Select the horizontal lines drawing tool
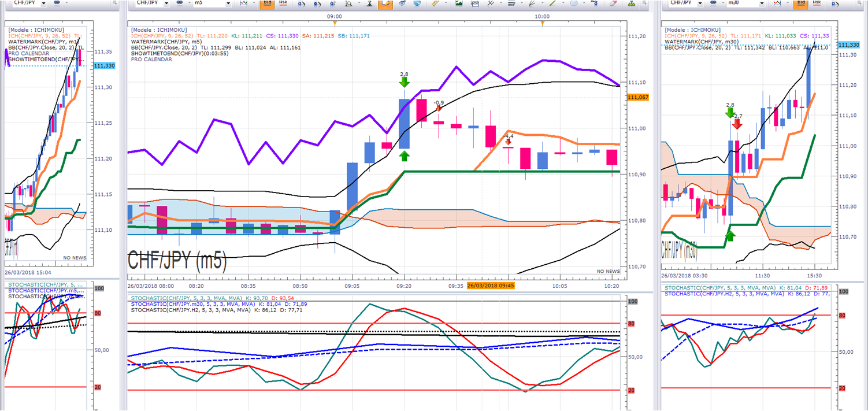 [511, 3]
